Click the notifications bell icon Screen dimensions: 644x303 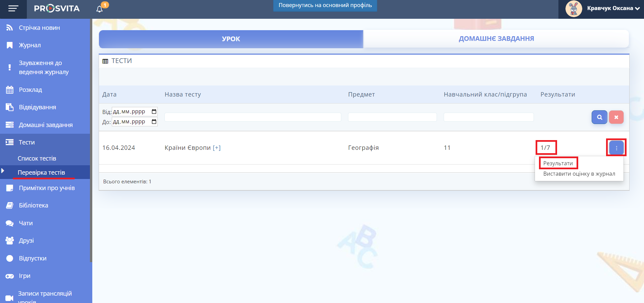point(99,9)
